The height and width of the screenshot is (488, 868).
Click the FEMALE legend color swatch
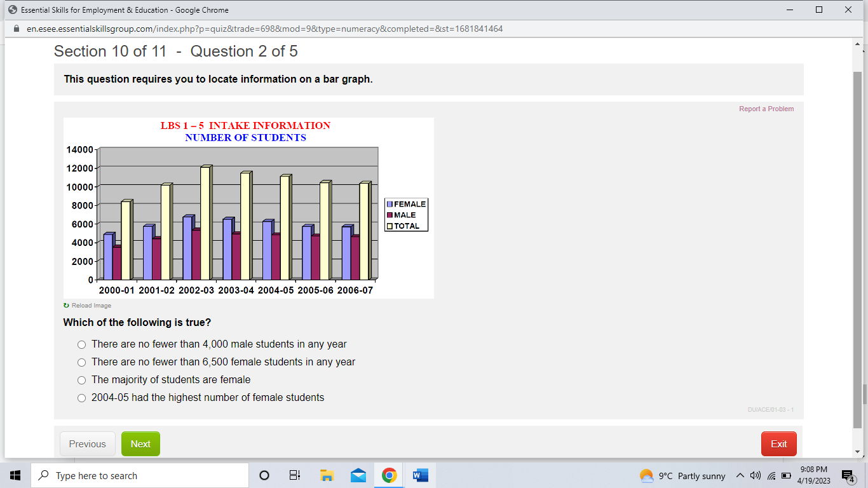[x=390, y=204]
